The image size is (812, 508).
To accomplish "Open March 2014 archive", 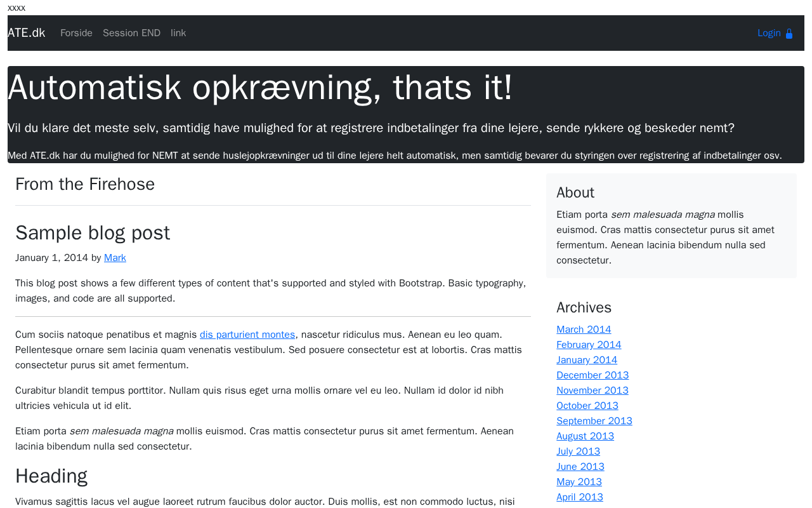I will (x=584, y=330).
